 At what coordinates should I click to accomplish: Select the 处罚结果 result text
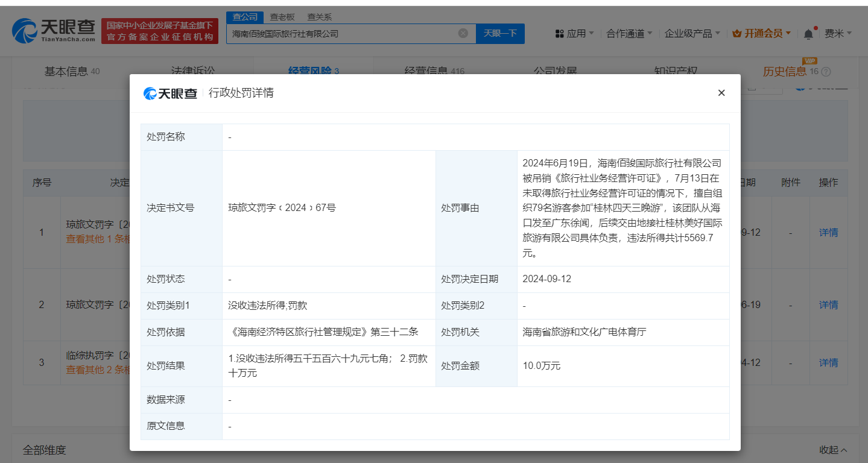[329, 366]
